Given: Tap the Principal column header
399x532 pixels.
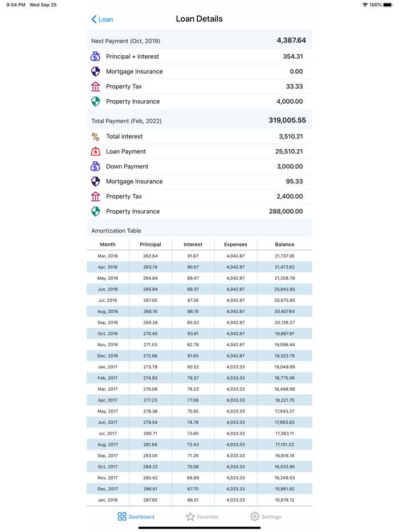Looking at the screenshot, I should click(150, 244).
